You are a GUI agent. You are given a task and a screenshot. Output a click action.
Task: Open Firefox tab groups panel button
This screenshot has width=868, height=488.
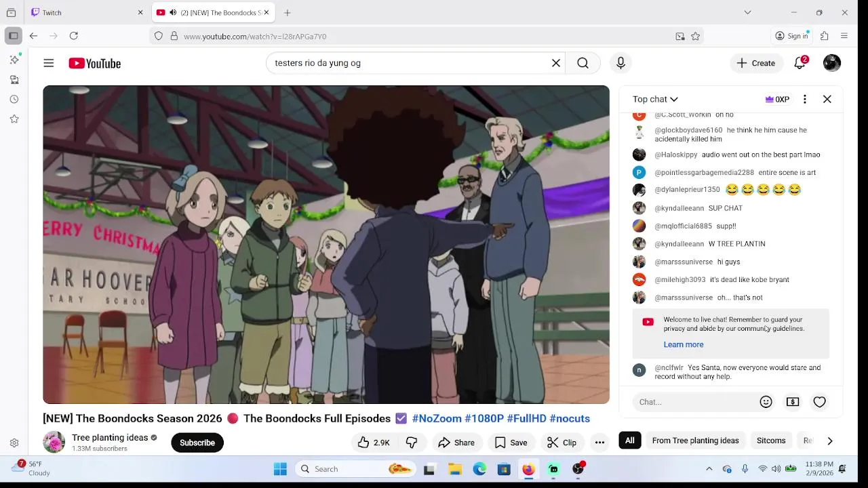click(x=11, y=12)
